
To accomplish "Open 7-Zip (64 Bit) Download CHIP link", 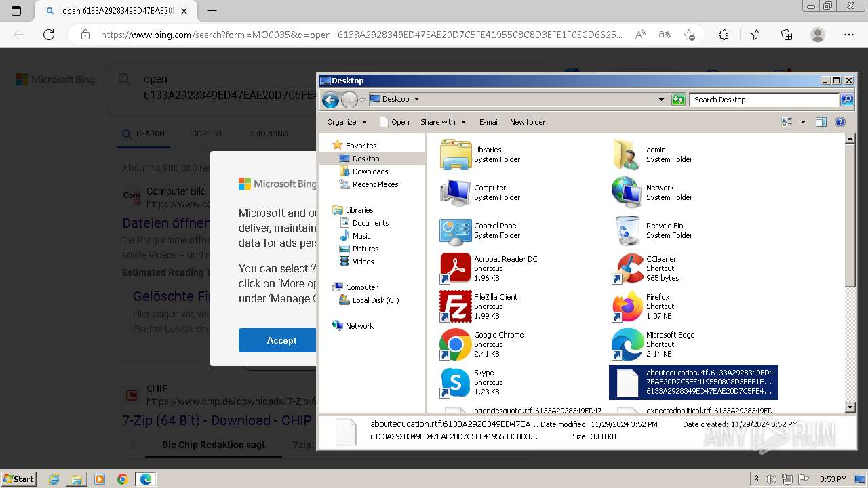I will tap(217, 420).
